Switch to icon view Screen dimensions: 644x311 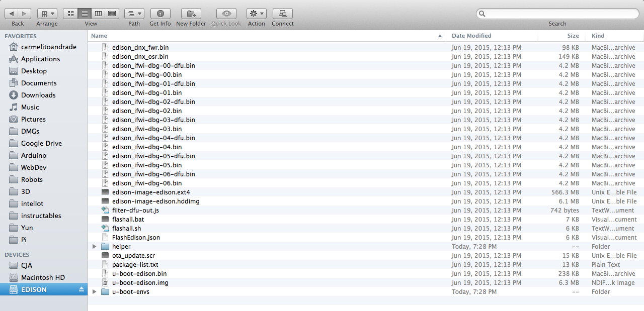pyautogui.click(x=71, y=14)
